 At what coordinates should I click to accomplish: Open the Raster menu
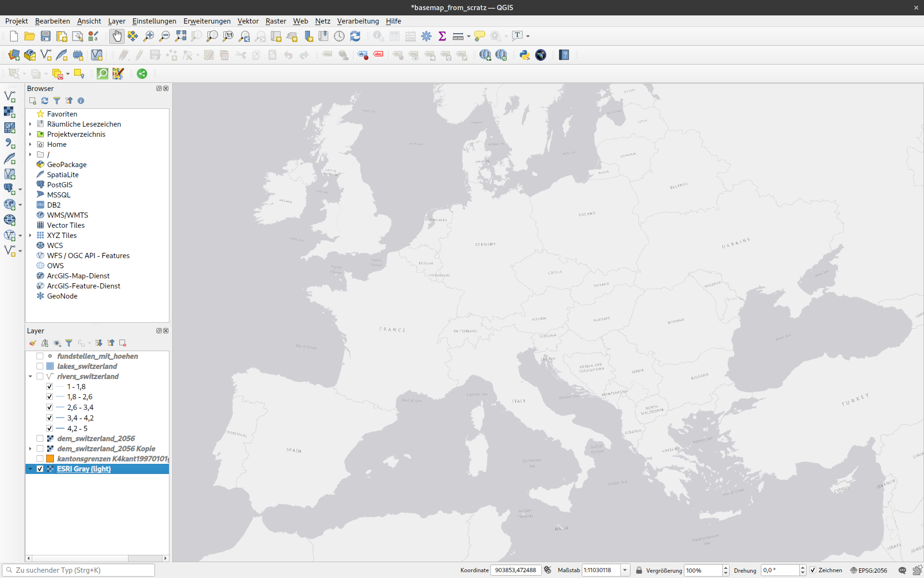click(275, 21)
